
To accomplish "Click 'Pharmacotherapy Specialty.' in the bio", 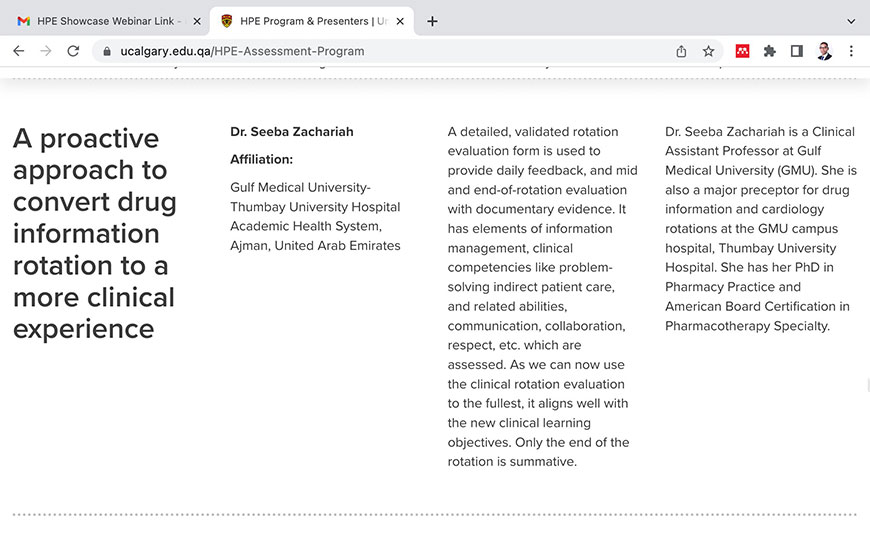I will click(x=747, y=326).
